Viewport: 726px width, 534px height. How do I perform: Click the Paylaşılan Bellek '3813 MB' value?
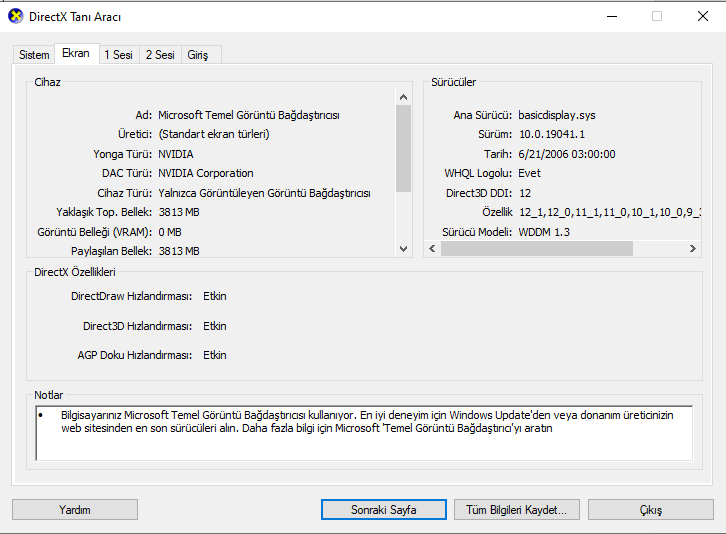tap(179, 251)
